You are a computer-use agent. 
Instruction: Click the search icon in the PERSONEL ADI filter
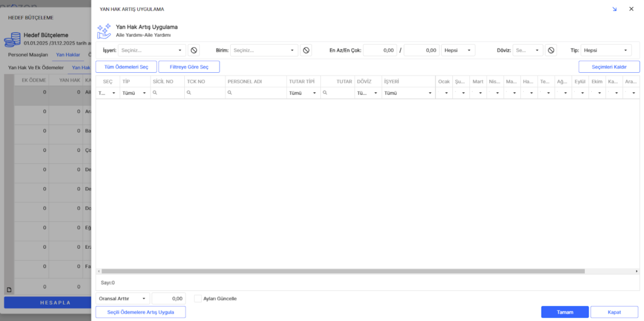(230, 92)
